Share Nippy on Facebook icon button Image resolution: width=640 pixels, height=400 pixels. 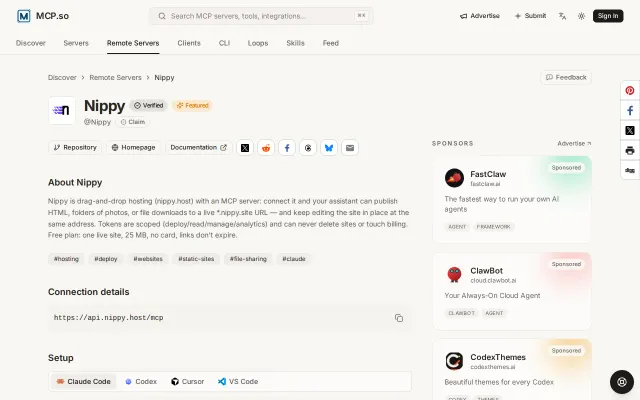click(287, 148)
